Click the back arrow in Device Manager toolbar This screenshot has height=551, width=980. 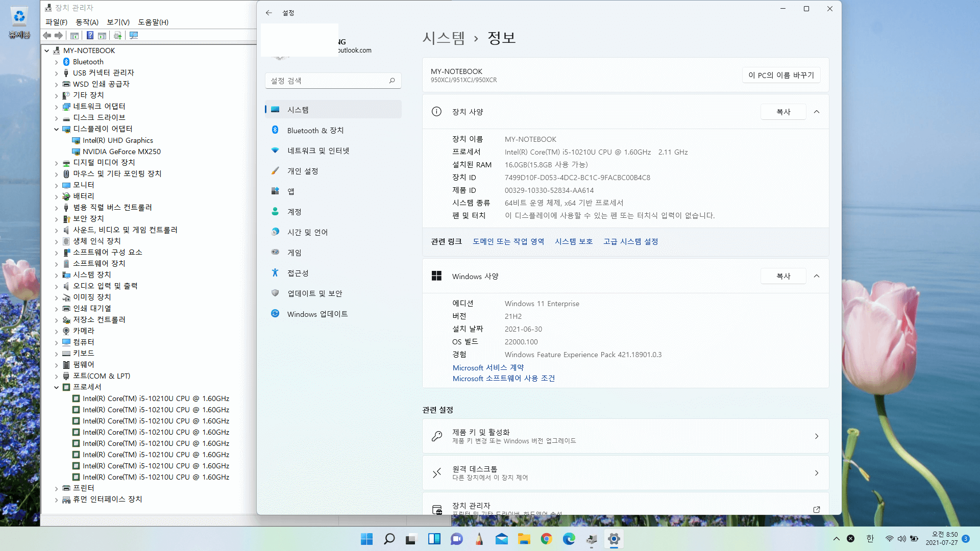tap(47, 36)
